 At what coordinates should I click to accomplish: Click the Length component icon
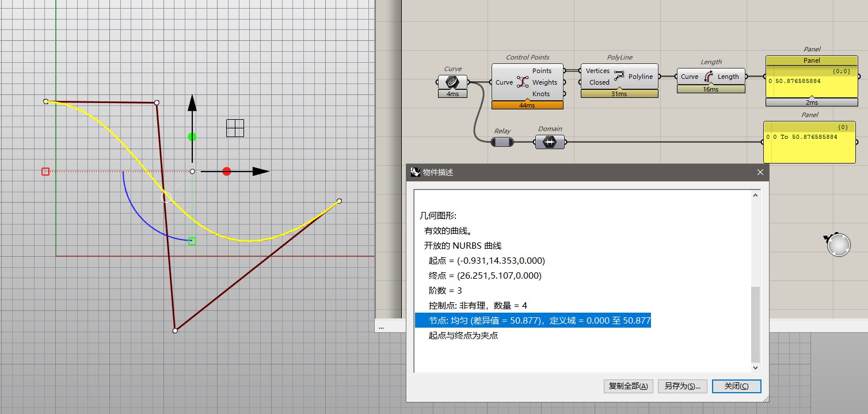coord(708,76)
